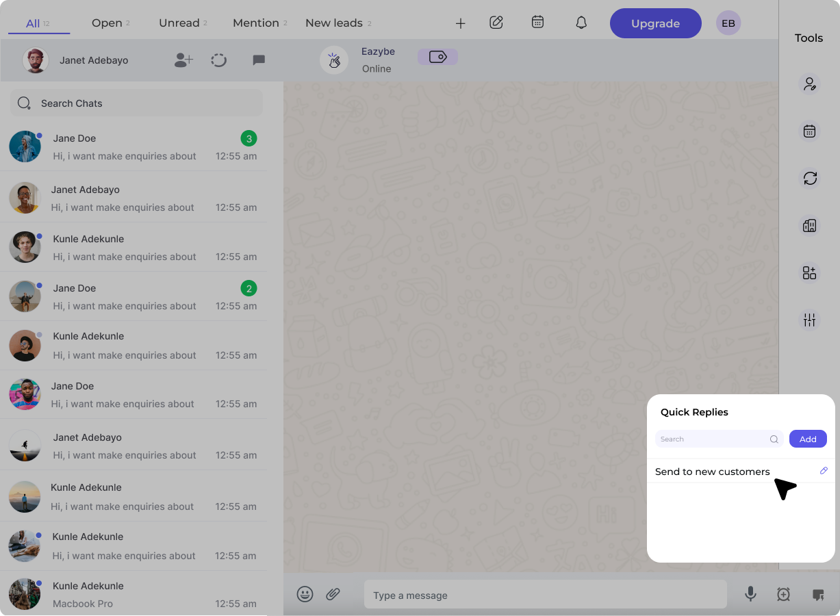The width and height of the screenshot is (840, 616).
Task: Select the Send to new customers quick reply
Action: coord(713,472)
